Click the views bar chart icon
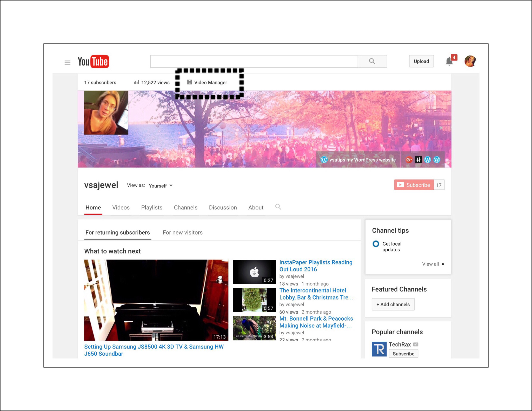The height and width of the screenshot is (411, 532). click(x=136, y=82)
